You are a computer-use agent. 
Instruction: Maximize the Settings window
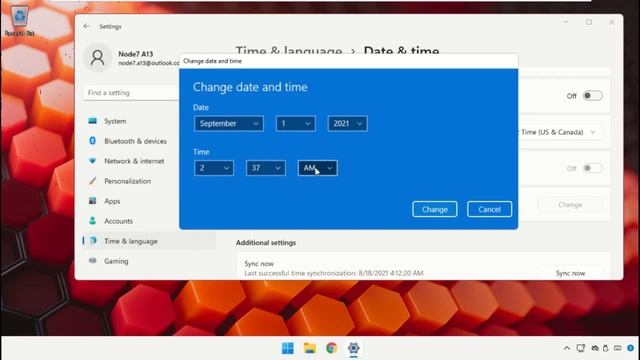[589, 22]
